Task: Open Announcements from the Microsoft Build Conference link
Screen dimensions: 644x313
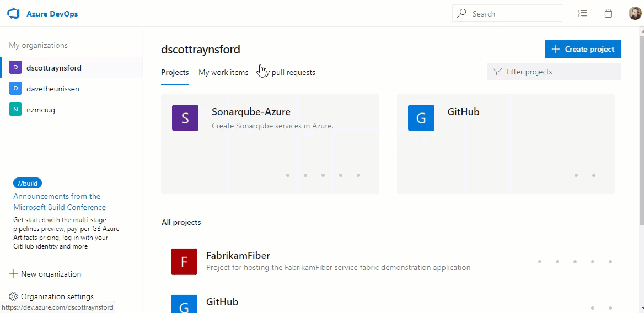Action: pos(60,202)
